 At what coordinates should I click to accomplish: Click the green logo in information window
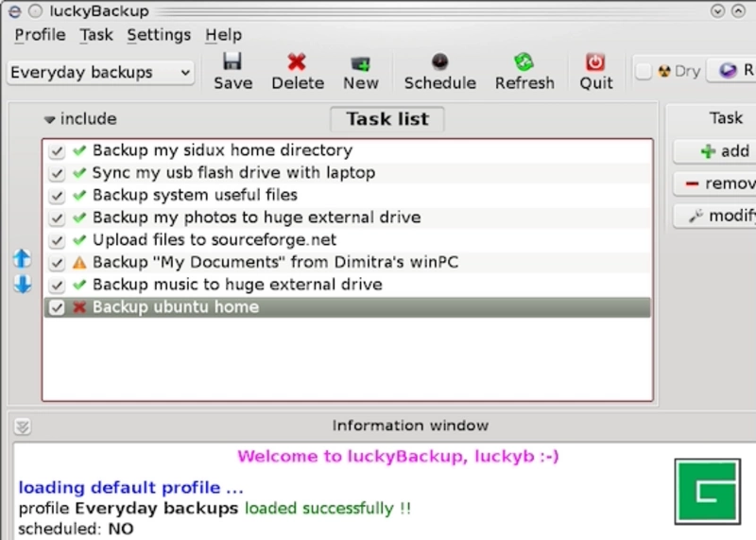[705, 491]
